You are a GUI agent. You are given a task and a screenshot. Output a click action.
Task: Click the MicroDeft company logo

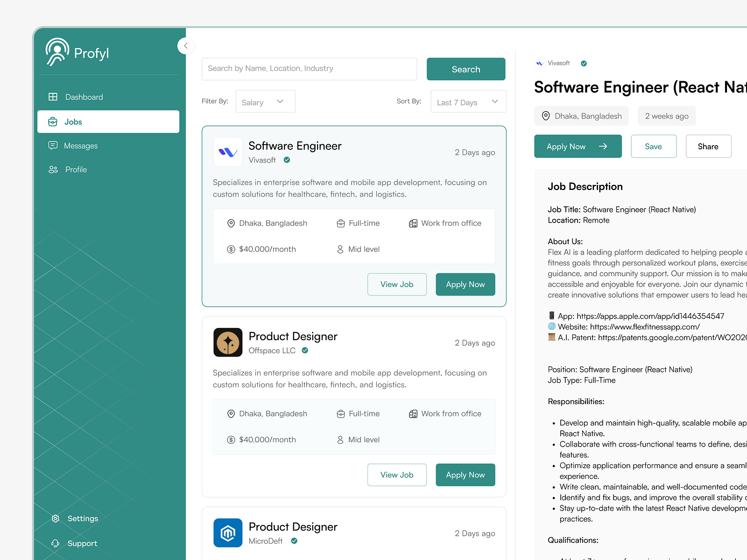pos(228,532)
